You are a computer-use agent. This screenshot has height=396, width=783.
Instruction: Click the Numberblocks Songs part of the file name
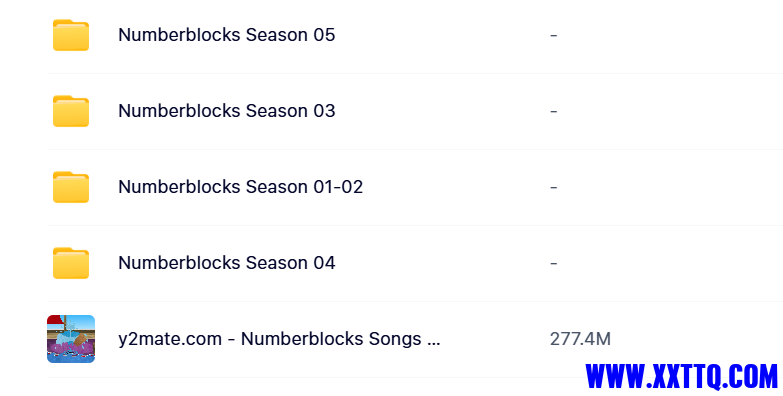331,339
